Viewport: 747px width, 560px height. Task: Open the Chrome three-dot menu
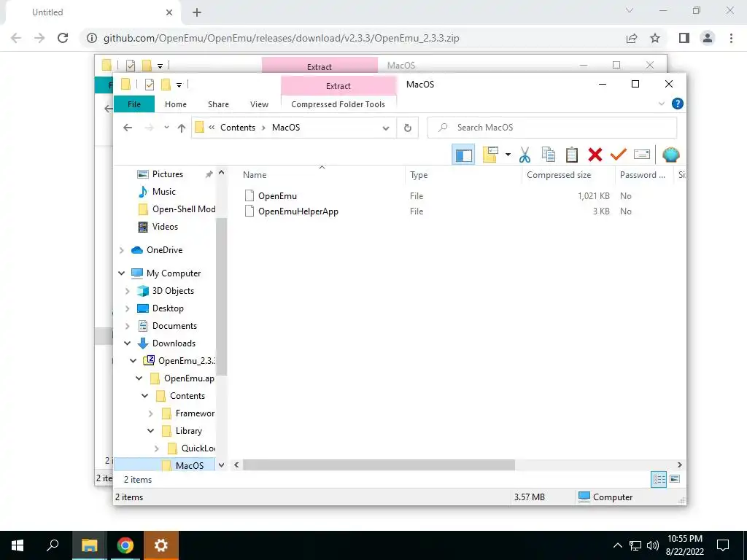731,38
